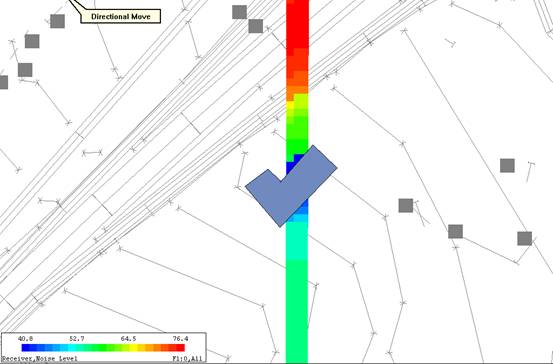Click the Directional Move tooltip label

point(121,17)
